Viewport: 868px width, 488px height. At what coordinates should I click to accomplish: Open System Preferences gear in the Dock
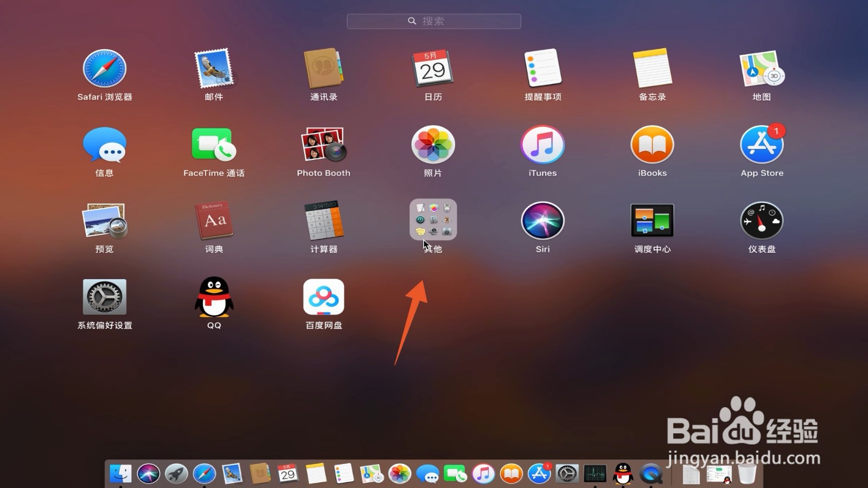567,474
